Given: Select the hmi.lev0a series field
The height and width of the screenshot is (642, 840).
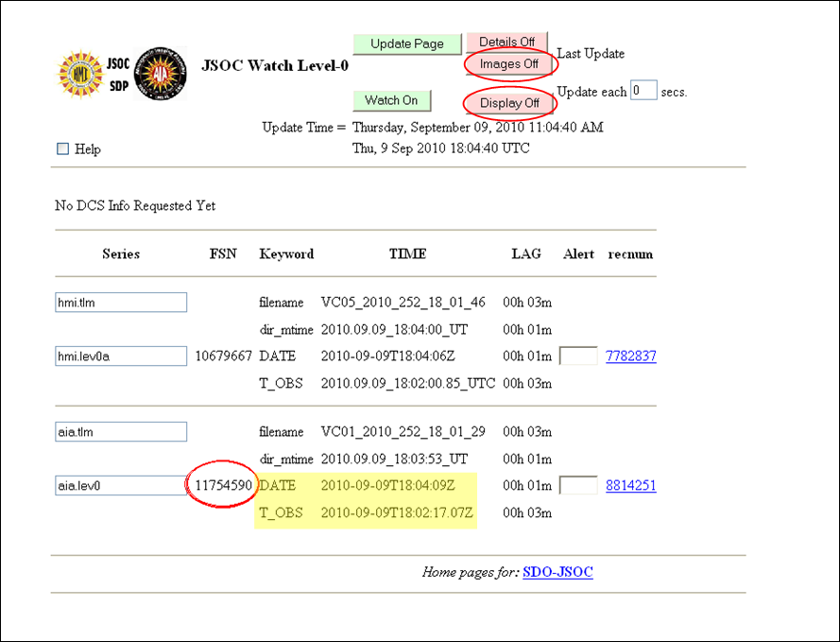Looking at the screenshot, I should (x=121, y=356).
